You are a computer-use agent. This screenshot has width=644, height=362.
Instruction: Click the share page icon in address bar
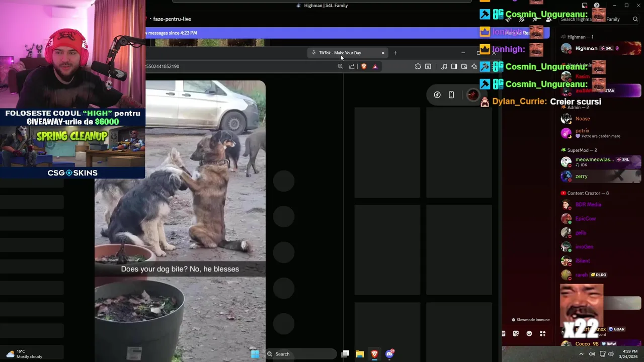pos(352,66)
